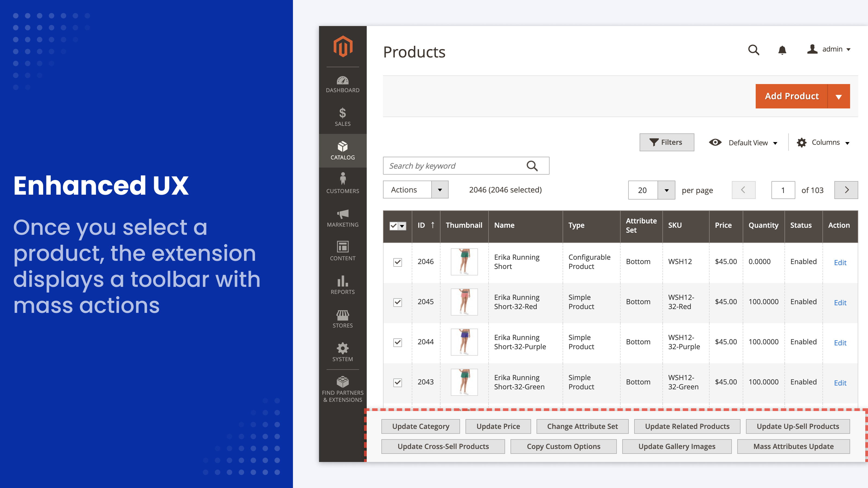Click the Add Product button
Screen dimensions: 868x488
pos(792,96)
